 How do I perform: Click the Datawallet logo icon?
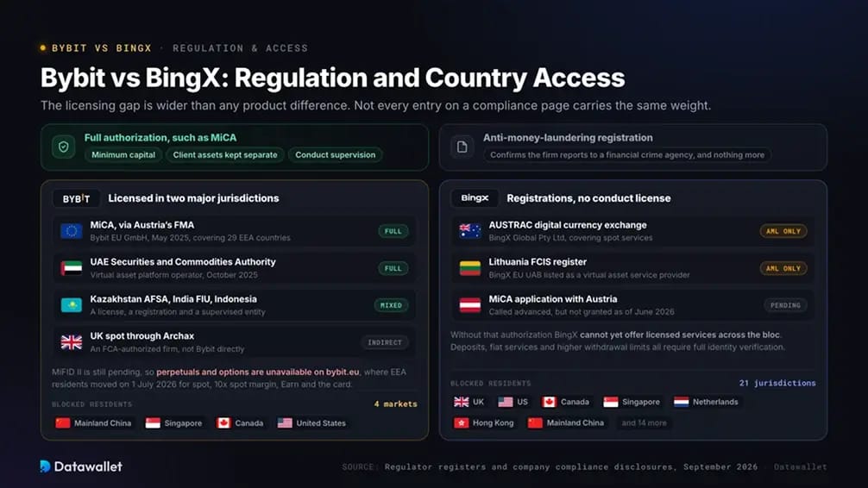point(46,466)
